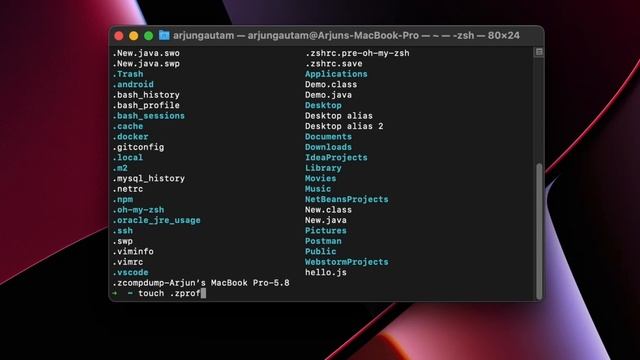Click the 'Public' directory entry
This screenshot has width=640, height=360.
(x=320, y=251)
